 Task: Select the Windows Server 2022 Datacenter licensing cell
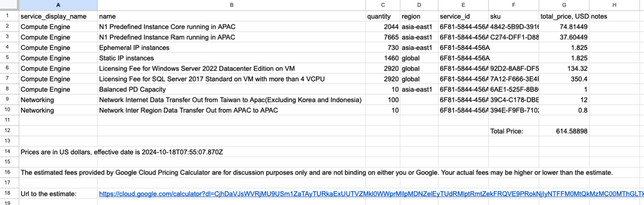[x=231, y=69]
